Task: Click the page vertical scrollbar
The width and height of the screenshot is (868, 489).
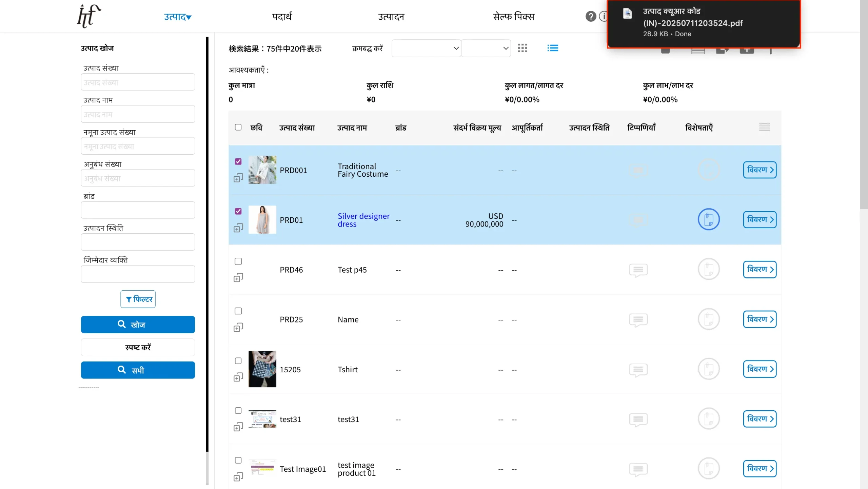Action: point(864,105)
